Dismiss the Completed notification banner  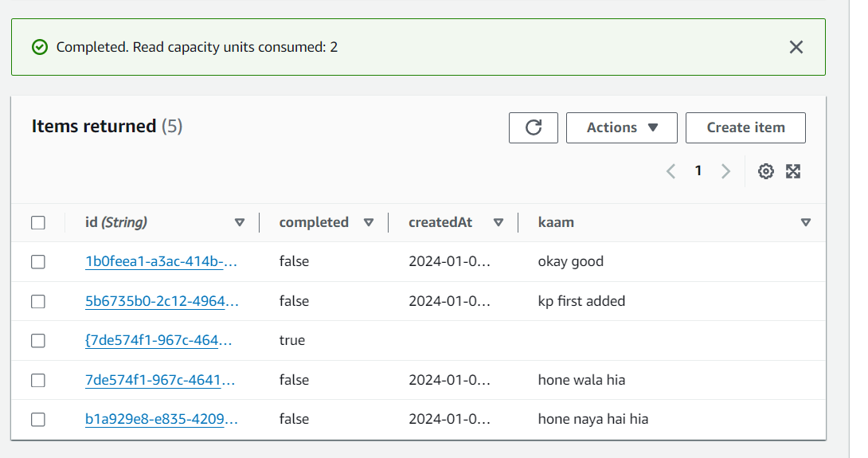click(x=796, y=47)
